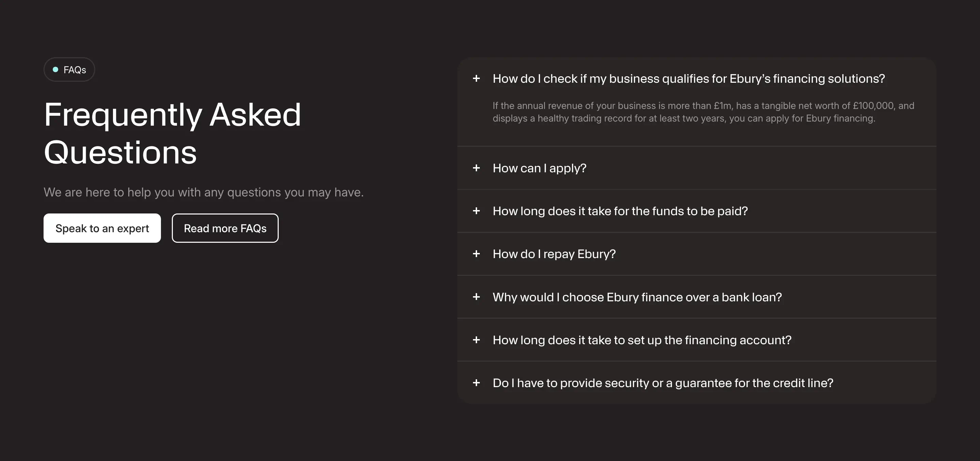This screenshot has width=980, height=461.
Task: Click plus icon beside security or guarantee question
Action: (x=476, y=383)
